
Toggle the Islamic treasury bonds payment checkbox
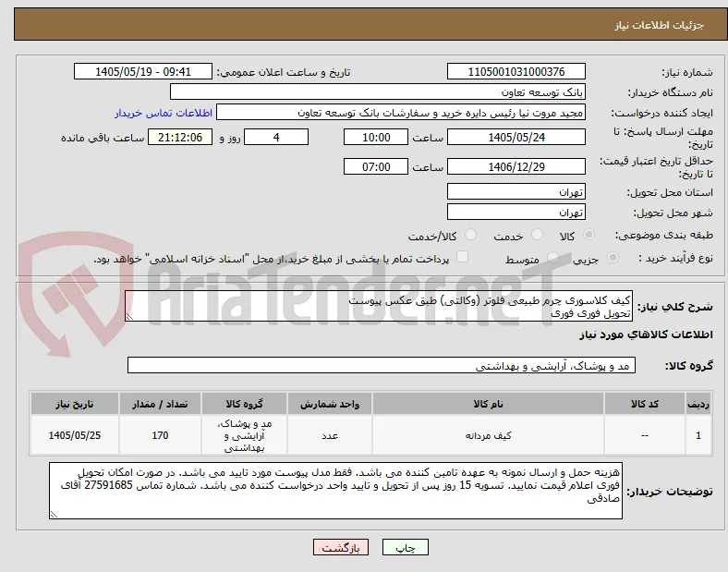462,257
